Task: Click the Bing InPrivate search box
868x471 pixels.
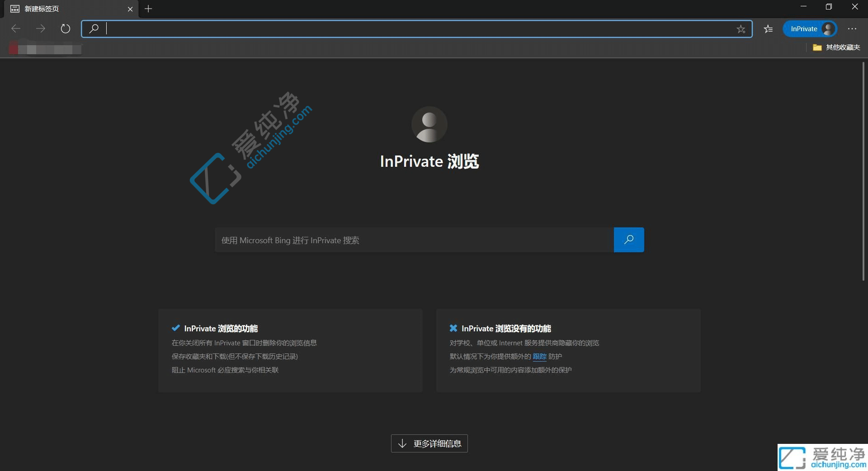Action: [407, 240]
